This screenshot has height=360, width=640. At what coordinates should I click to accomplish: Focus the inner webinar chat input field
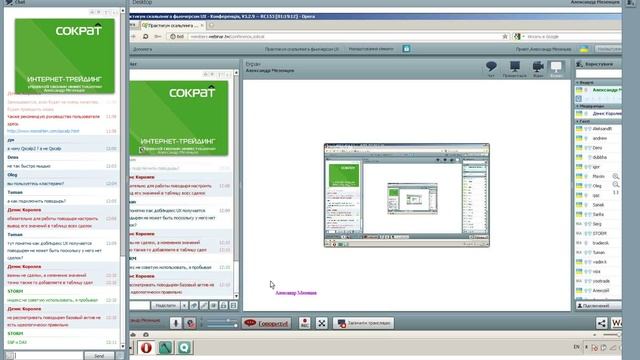[x=140, y=305]
